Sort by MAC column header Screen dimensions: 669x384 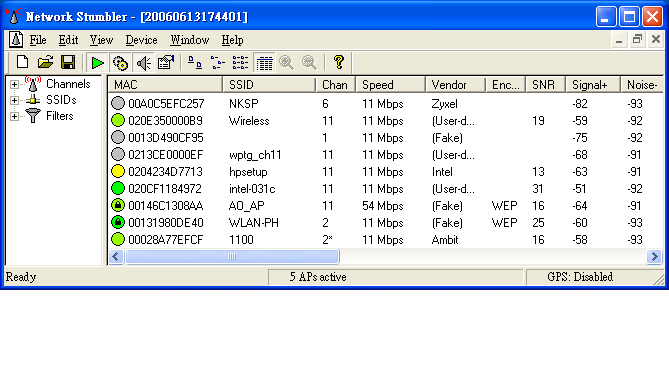(x=166, y=84)
